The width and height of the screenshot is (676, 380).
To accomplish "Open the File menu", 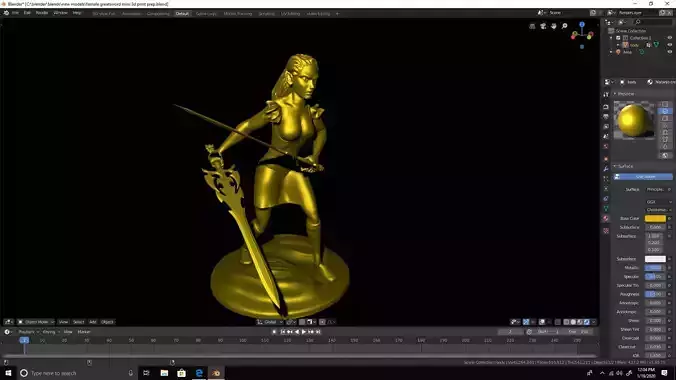I will point(16,13).
